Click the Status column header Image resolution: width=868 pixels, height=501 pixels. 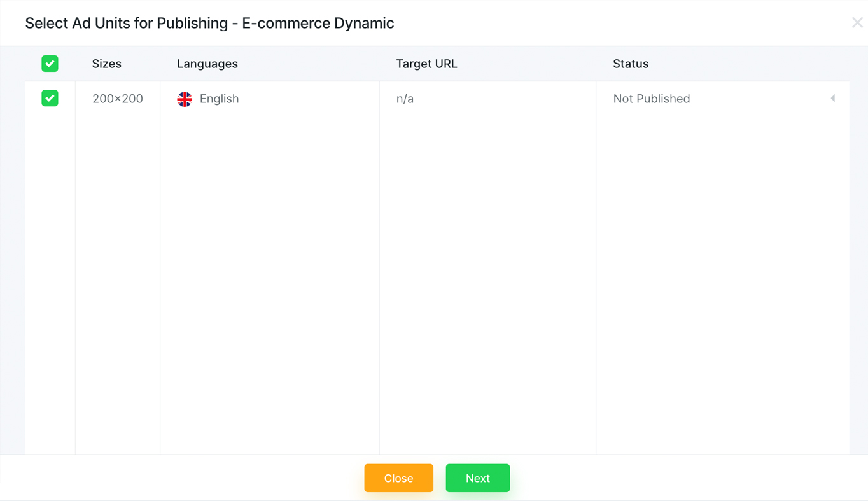tap(631, 64)
